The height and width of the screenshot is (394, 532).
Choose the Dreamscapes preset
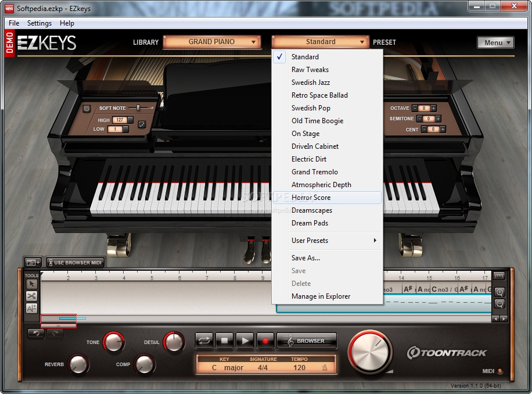[x=327, y=210]
